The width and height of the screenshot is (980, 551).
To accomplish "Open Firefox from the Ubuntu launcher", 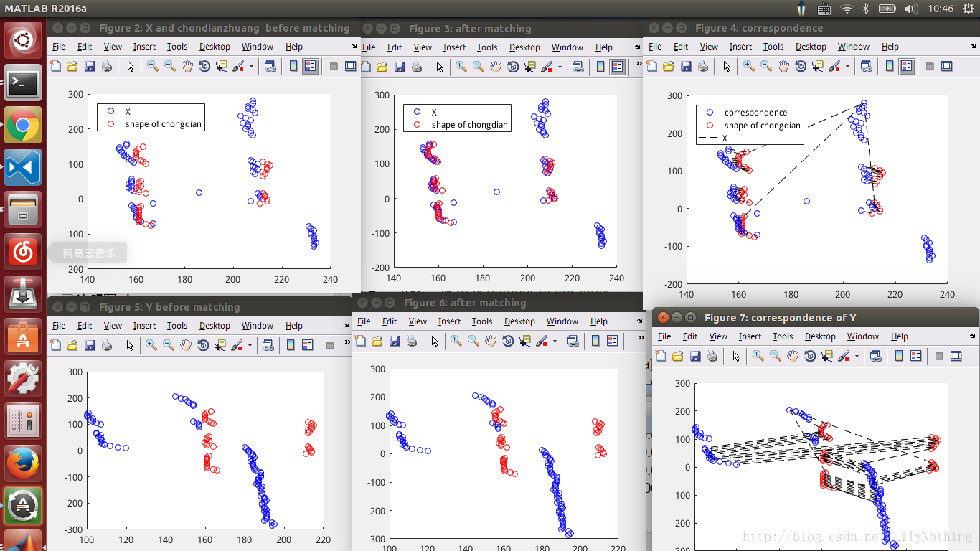I will point(23,463).
